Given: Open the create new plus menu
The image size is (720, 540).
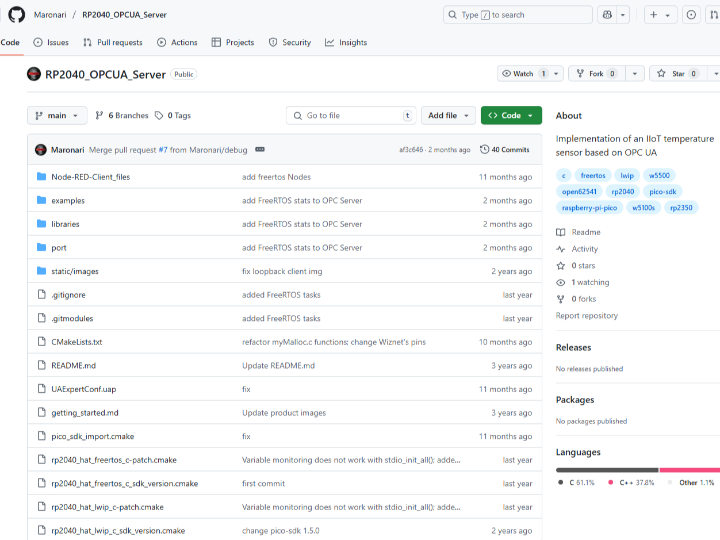Looking at the screenshot, I should [x=659, y=15].
